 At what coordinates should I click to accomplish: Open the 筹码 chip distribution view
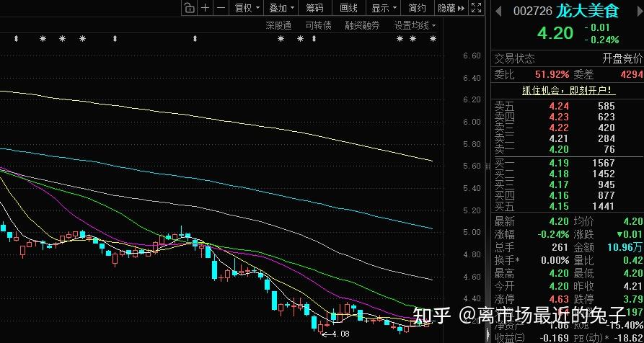point(314,8)
